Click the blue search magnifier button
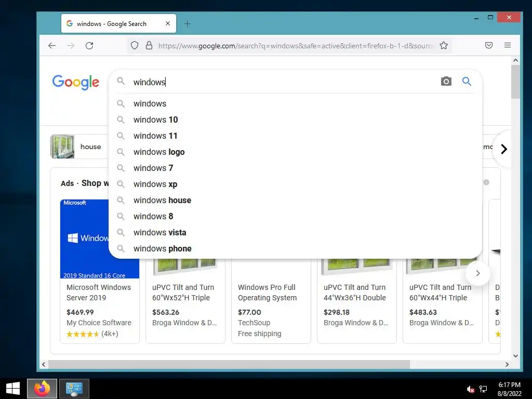This screenshot has width=532, height=399. coord(467,81)
